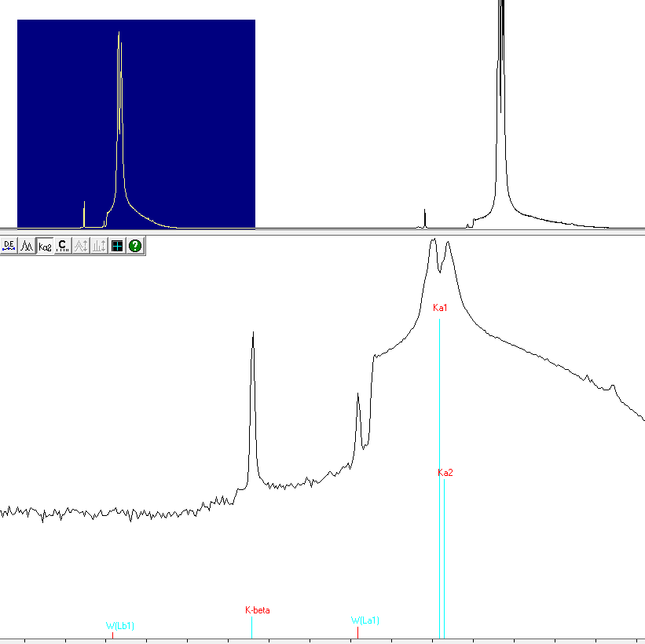Click the Ka2 line label
Screen dimensions: 645x644
point(445,473)
